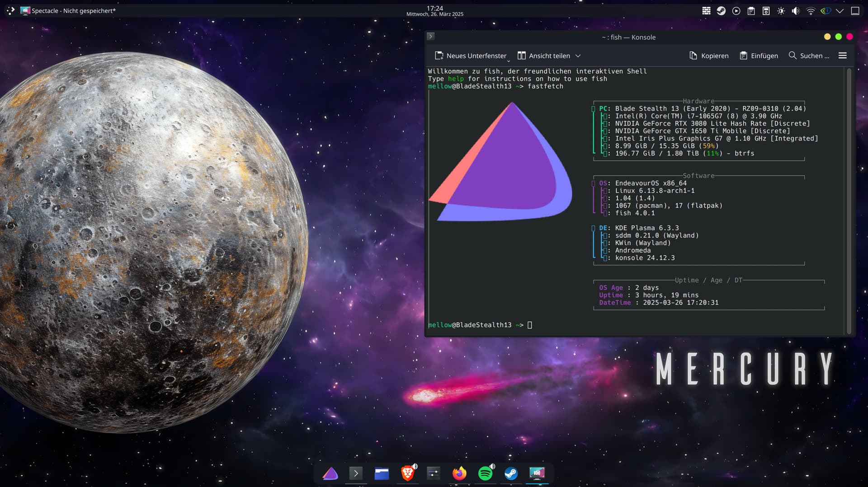Click the '8.99 GiB / 15.35 GiB' memory line

click(x=667, y=146)
